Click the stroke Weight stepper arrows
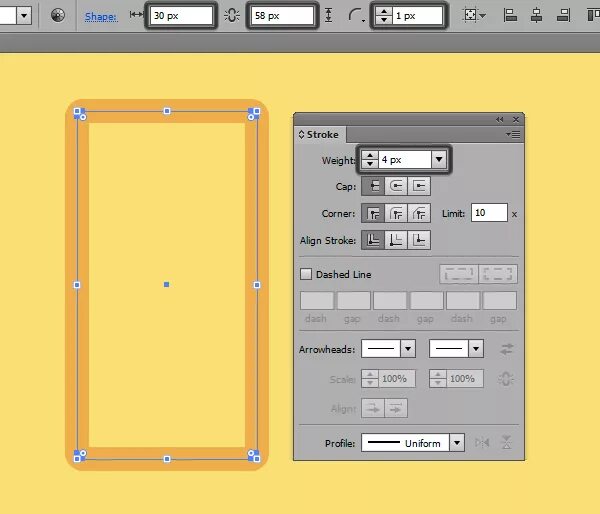The width and height of the screenshot is (600, 514). (x=370, y=160)
